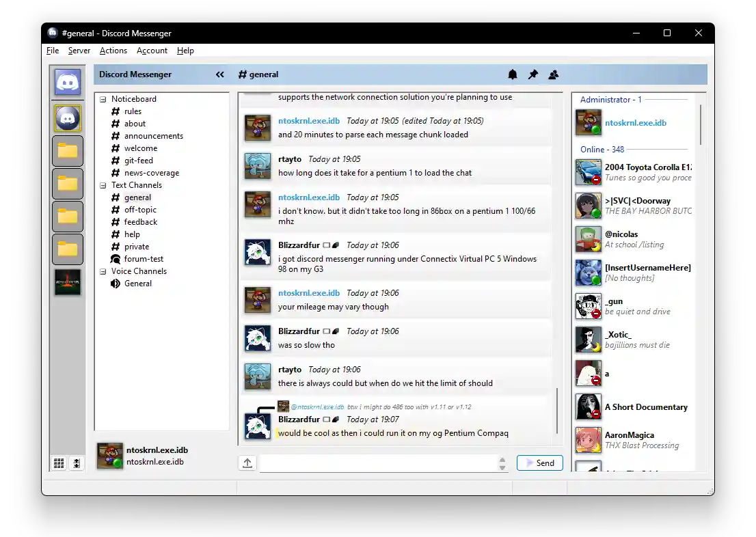Attach a file using the upload icon
Viewport: 756px width, 537px height.
point(247,463)
